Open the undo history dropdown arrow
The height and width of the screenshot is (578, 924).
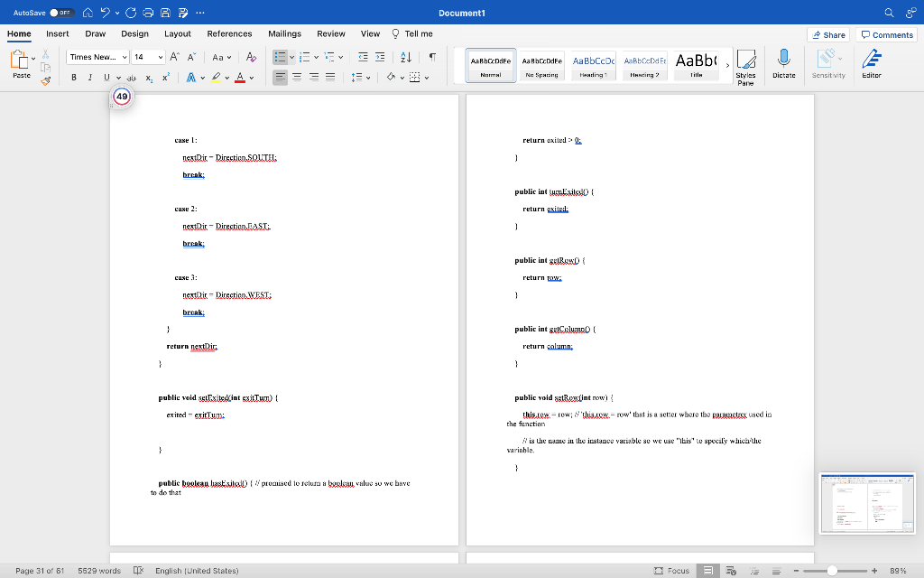[117, 13]
